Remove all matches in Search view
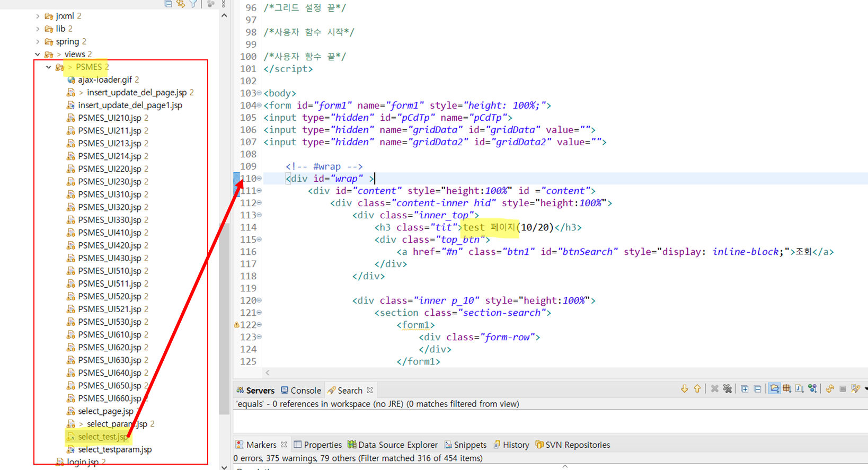Viewport: 868px width, 470px height. (728, 389)
